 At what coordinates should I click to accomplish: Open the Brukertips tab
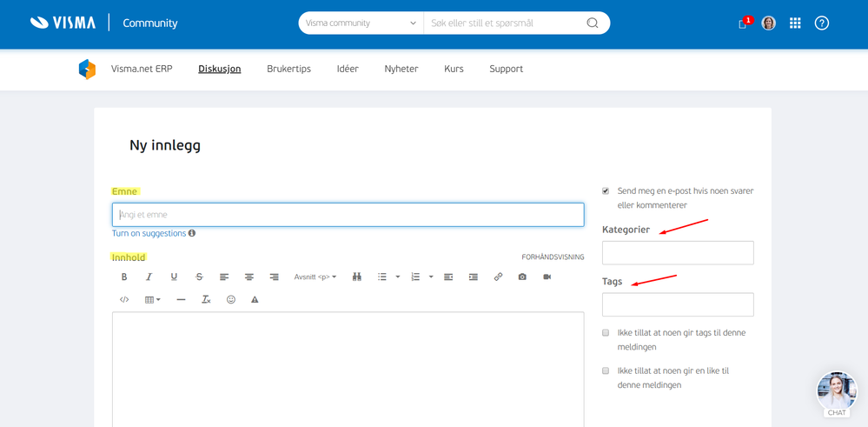[289, 70]
